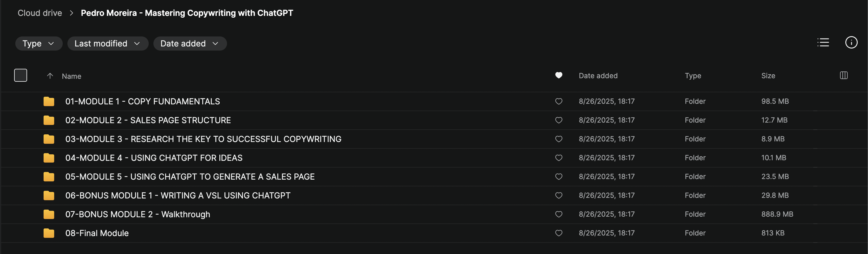The height and width of the screenshot is (254, 868).
Task: Favorite the 02-MODULE 2 Sales Page folder
Action: [x=558, y=120]
